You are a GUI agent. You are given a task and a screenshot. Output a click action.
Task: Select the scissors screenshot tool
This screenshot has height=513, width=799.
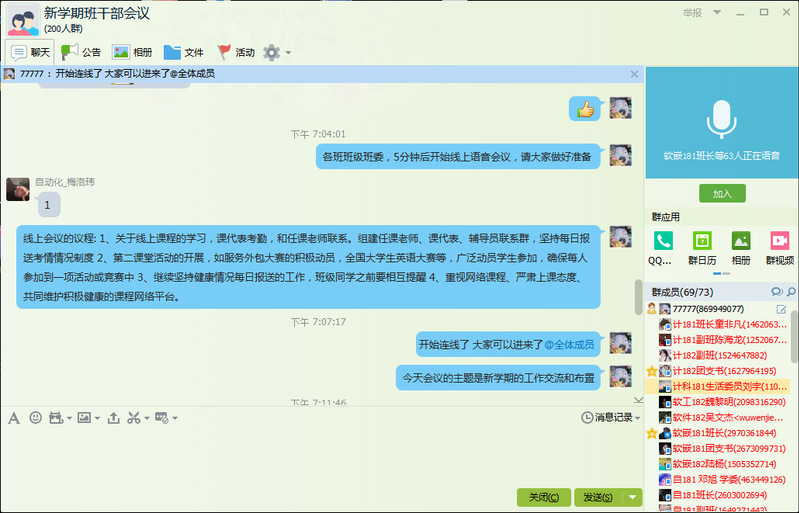[x=133, y=417]
